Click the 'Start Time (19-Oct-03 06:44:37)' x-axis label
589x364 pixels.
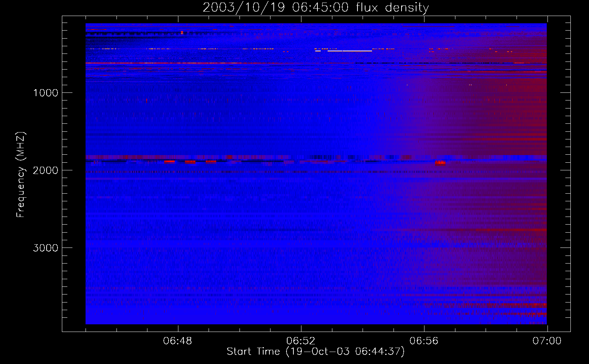316,351
